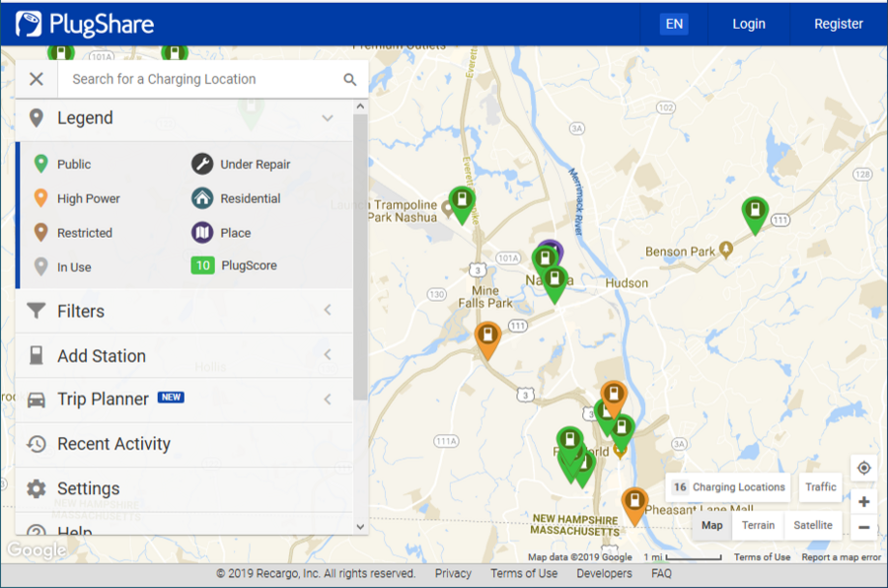The width and height of the screenshot is (888, 588).
Task: Click Report a map error
Action: point(841,557)
